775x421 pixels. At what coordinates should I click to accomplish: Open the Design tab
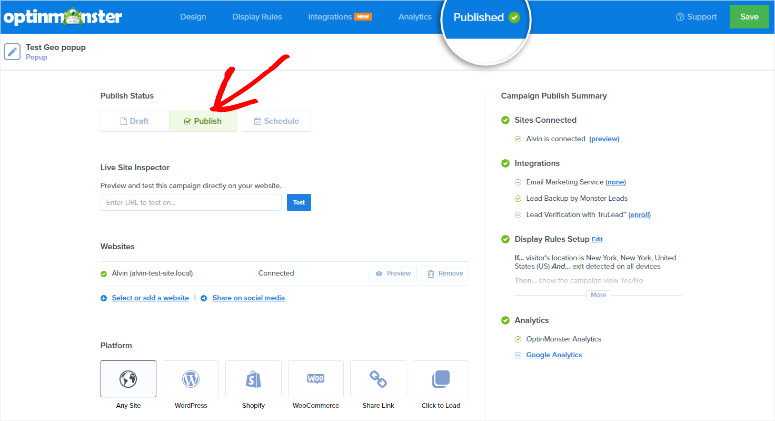tap(193, 17)
